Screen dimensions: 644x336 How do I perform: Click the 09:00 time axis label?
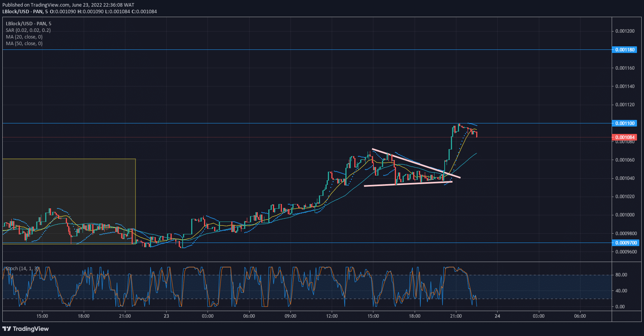tap(290, 316)
